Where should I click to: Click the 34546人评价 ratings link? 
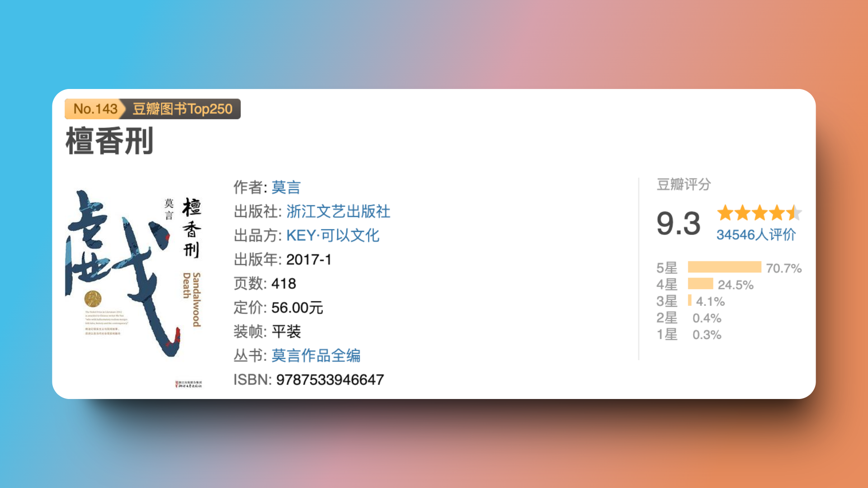click(x=756, y=235)
